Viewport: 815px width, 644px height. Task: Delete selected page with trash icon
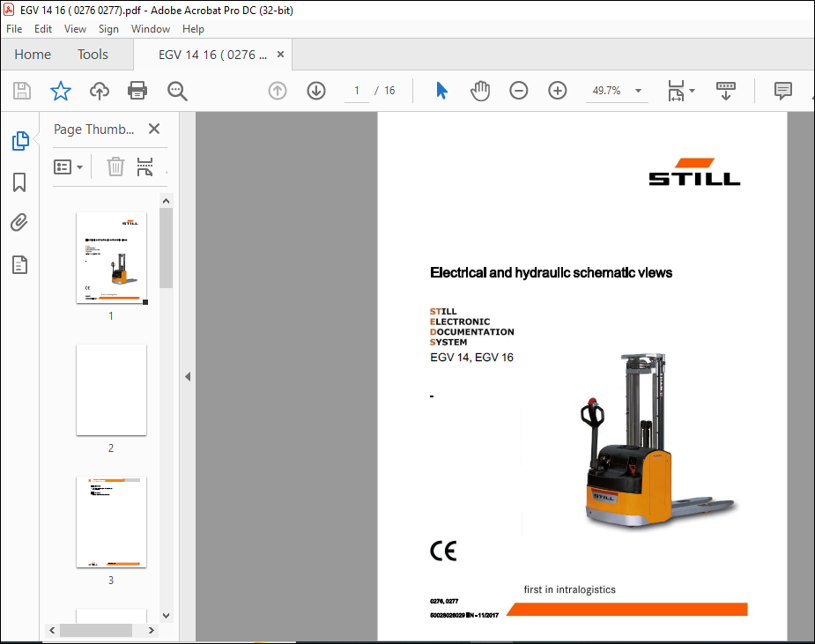coord(115,167)
